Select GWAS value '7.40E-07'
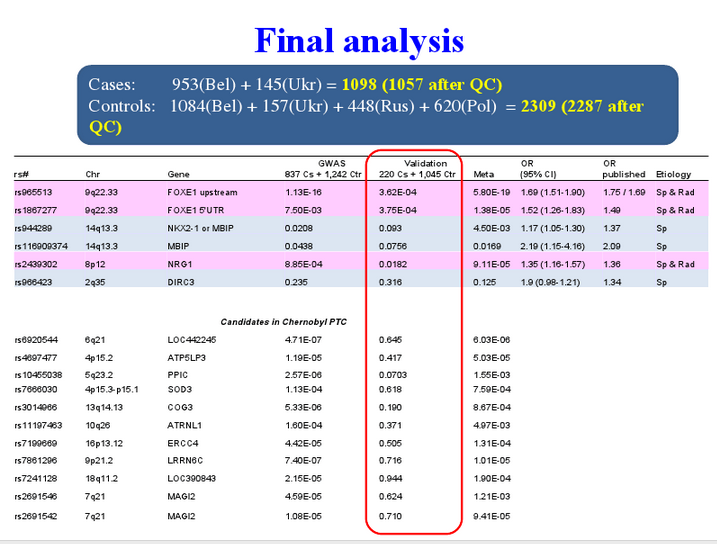The width and height of the screenshot is (717, 544). [303, 461]
